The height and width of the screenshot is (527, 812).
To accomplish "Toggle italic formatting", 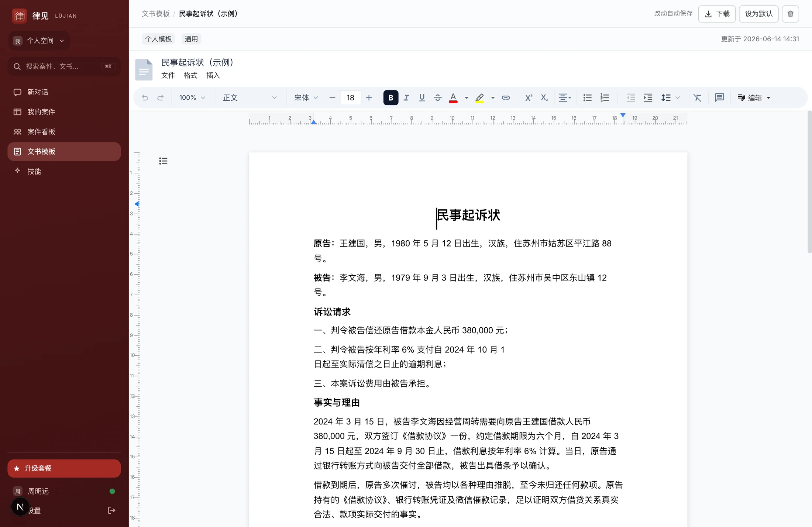I will tap(406, 98).
